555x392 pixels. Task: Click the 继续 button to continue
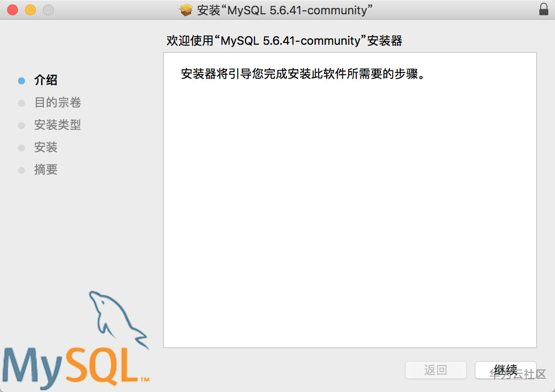505,370
